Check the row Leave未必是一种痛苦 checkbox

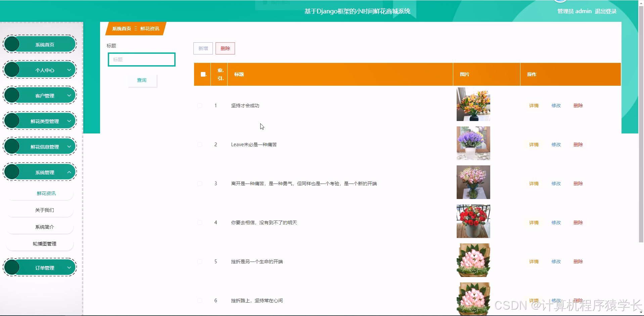[x=200, y=145]
